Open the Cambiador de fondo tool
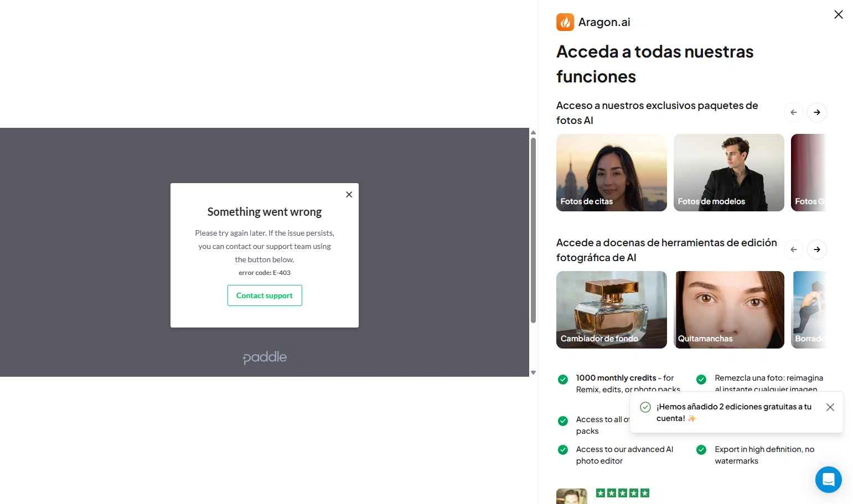The width and height of the screenshot is (853, 504). pyautogui.click(x=612, y=310)
